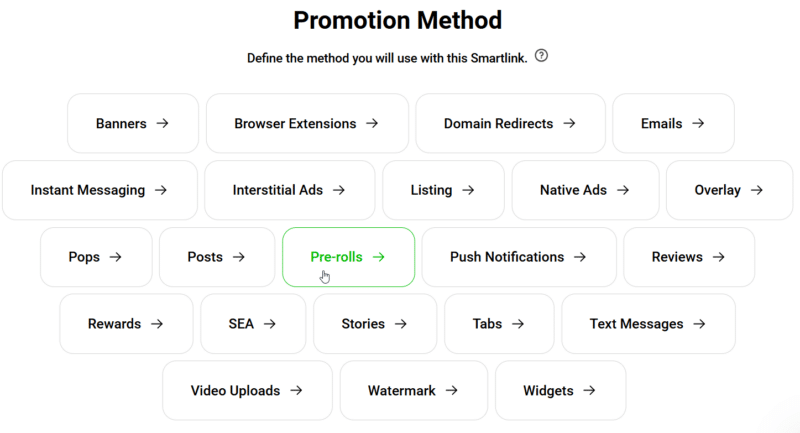Select the Banners promotion method
The width and height of the screenshot is (800, 433).
(132, 124)
